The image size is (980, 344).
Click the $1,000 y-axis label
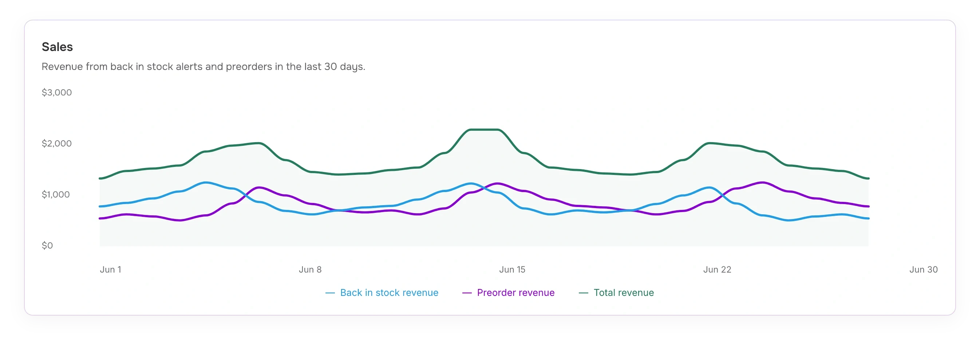click(x=56, y=195)
